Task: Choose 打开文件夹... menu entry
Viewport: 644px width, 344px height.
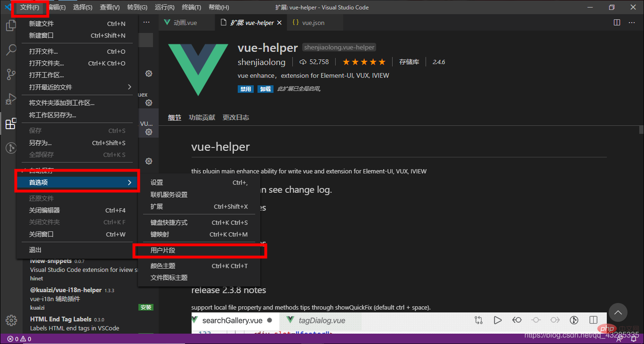Action: pos(77,63)
